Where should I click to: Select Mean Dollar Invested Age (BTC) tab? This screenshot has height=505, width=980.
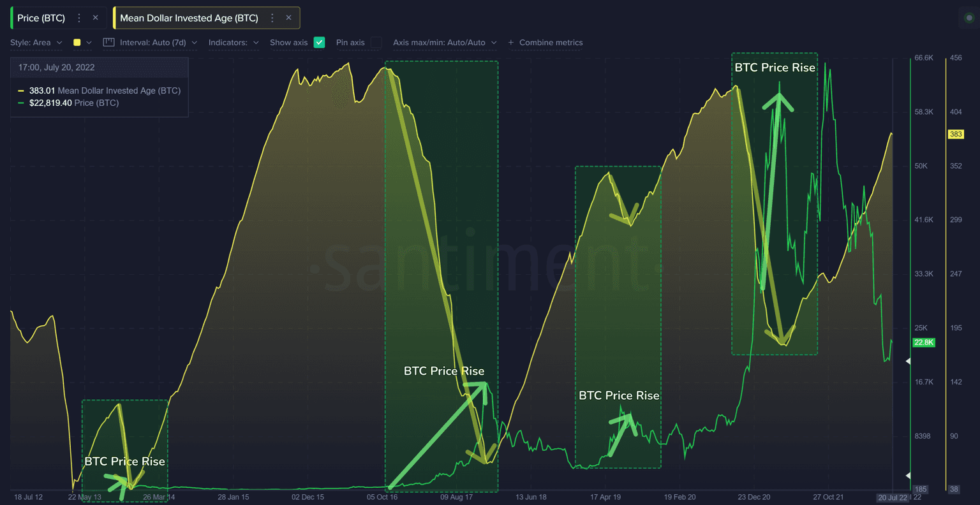click(189, 18)
